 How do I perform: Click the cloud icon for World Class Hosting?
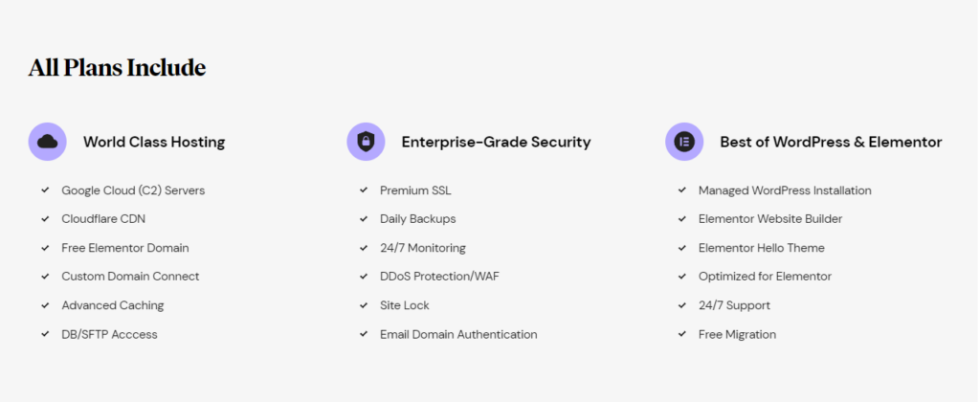pyautogui.click(x=48, y=142)
